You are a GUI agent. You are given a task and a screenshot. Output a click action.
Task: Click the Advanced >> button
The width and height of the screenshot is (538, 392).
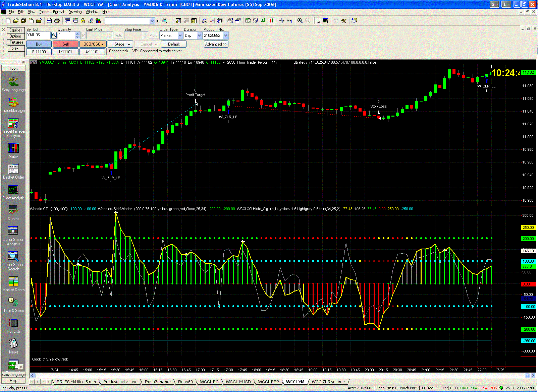click(216, 44)
